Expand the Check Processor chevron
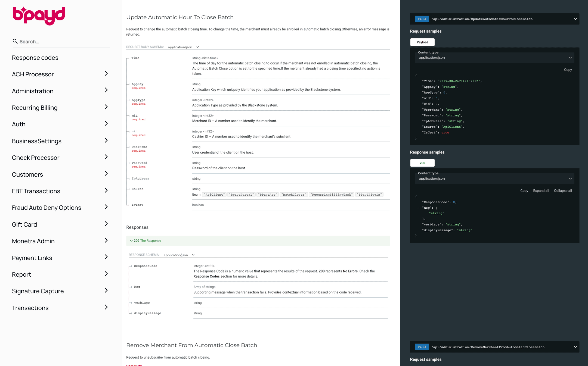The image size is (588, 366). point(106,157)
